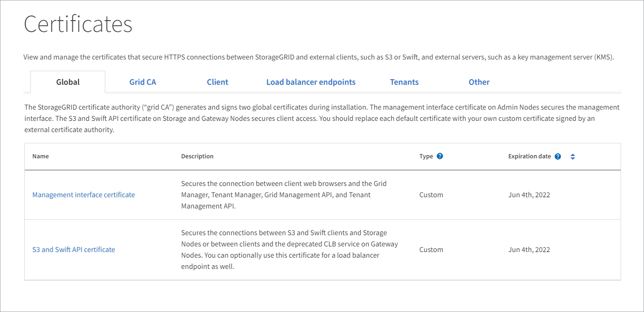Click the help icon next to Type
644x312 pixels.
pos(440,156)
